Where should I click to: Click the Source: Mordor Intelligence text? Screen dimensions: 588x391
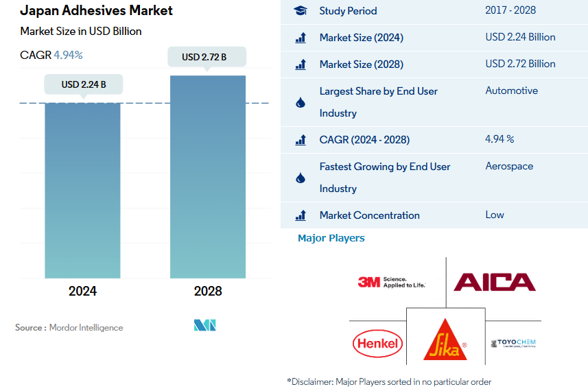69,328
